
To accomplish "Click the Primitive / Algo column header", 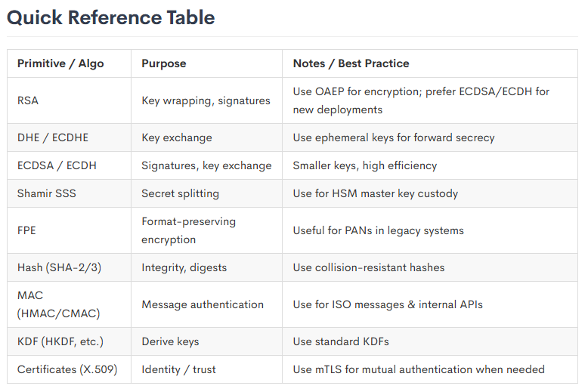I will (x=60, y=63).
